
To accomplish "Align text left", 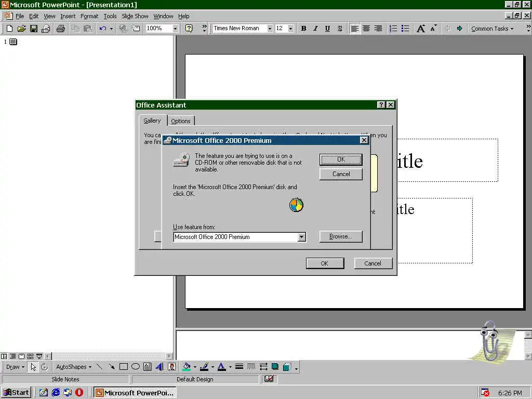I will [354, 29].
